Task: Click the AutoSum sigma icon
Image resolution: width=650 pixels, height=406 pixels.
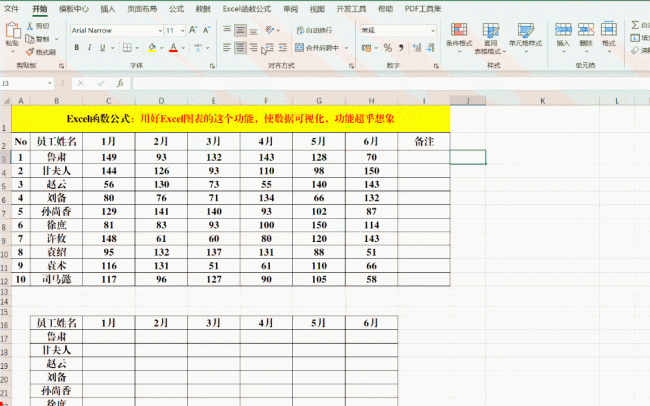Action: [x=635, y=25]
